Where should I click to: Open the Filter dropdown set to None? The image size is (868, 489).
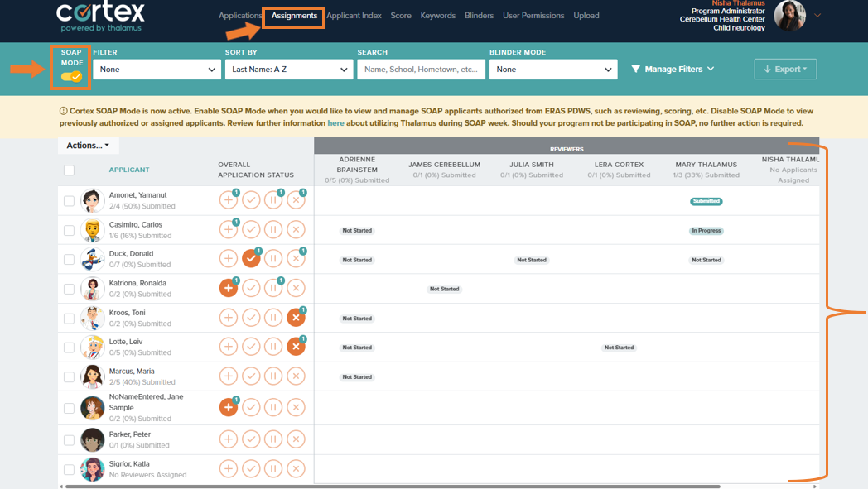coord(157,70)
